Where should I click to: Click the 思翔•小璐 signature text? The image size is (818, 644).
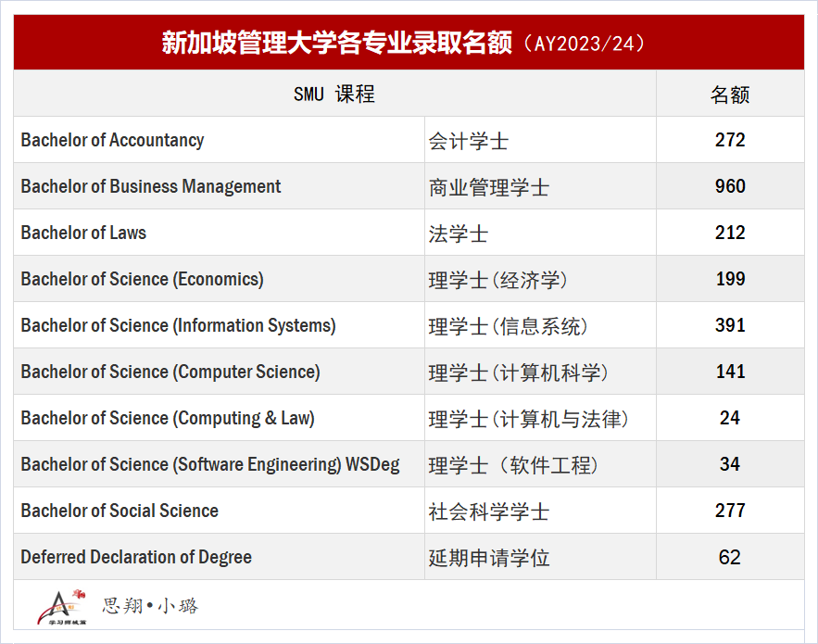tap(150, 606)
